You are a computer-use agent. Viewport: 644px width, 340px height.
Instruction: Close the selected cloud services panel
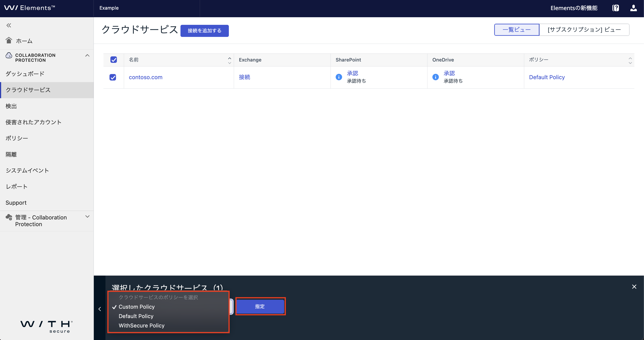pyautogui.click(x=634, y=287)
